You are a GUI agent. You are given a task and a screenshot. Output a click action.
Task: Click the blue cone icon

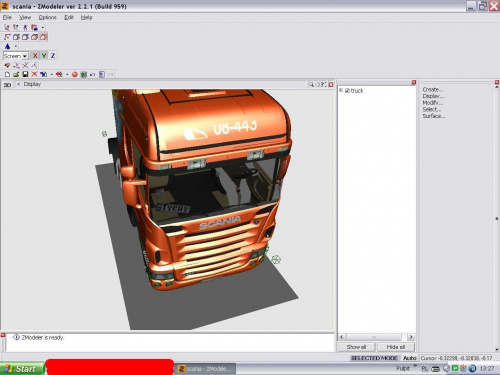tap(7, 46)
